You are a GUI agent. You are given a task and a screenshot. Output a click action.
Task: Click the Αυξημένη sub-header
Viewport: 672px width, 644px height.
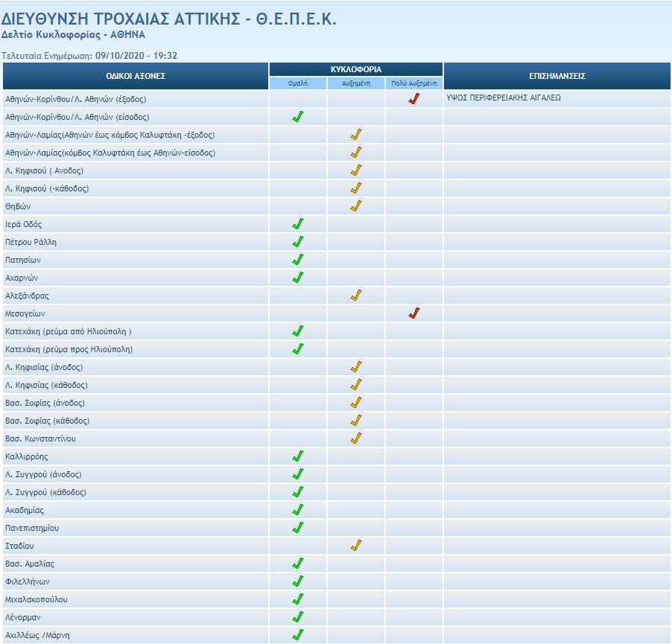point(356,83)
